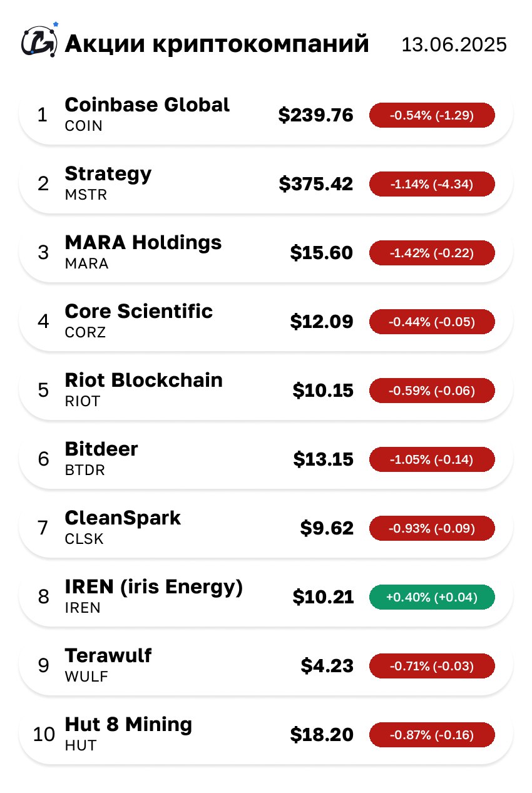This screenshot has height=793, width=532.
Task: Click the $15.60 MARA price
Action: pyautogui.click(x=322, y=253)
